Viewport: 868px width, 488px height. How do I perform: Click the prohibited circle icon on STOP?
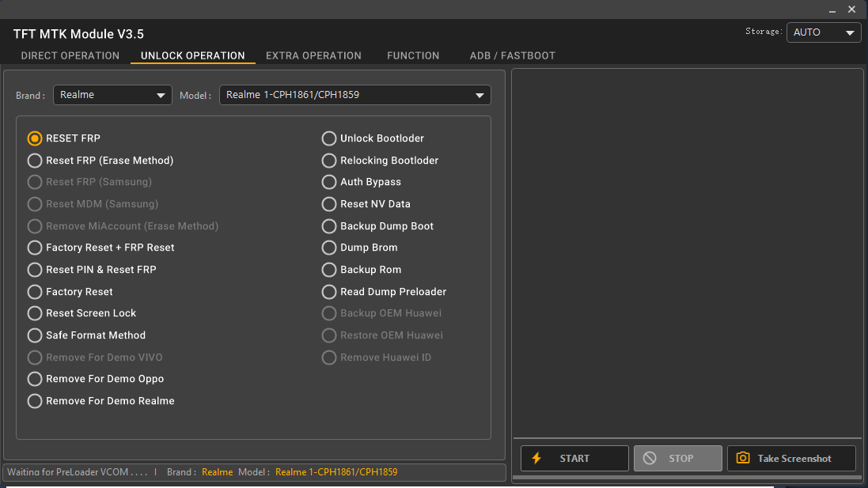pyautogui.click(x=650, y=458)
